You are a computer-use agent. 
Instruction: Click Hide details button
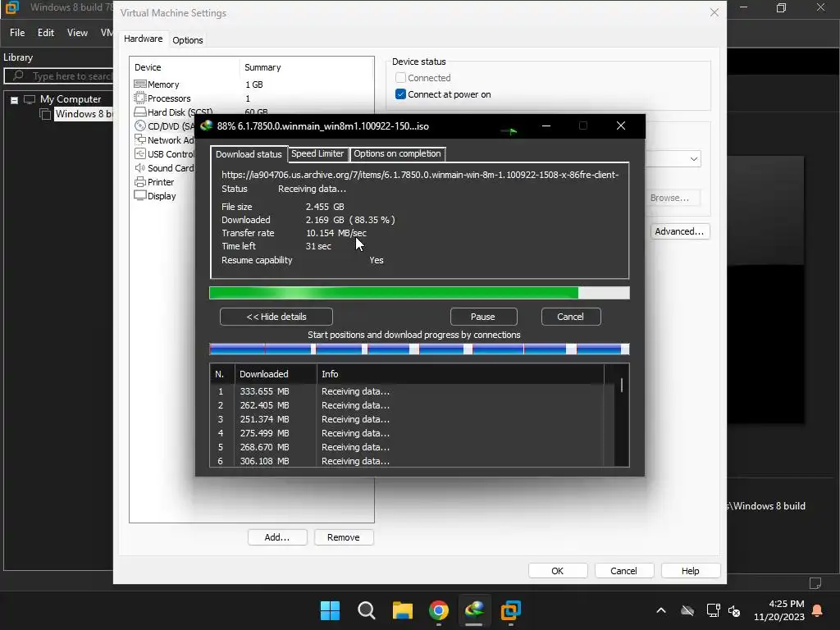tap(276, 317)
